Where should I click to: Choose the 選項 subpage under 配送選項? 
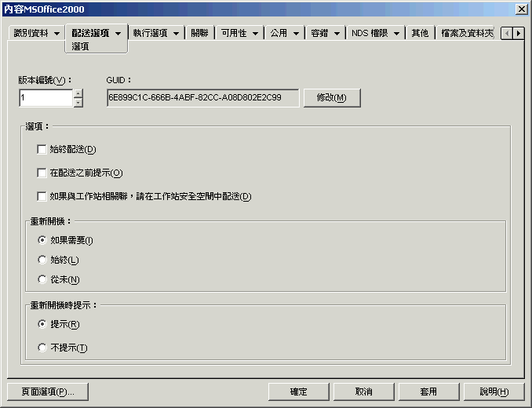tap(80, 46)
